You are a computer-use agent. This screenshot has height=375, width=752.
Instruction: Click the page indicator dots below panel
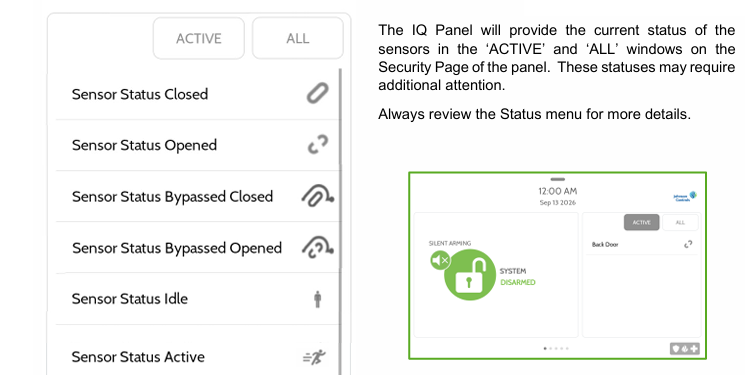click(x=556, y=349)
